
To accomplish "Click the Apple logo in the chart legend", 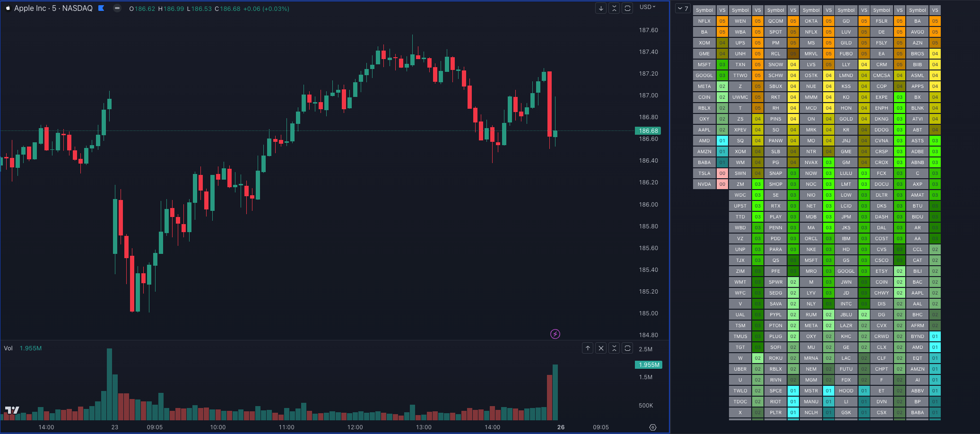I will click(7, 8).
